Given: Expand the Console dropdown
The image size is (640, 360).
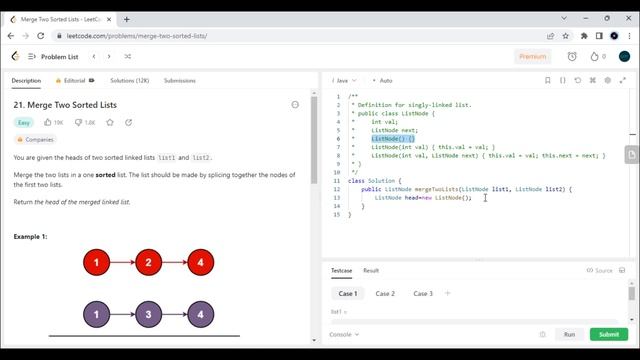Looking at the screenshot, I should pyautogui.click(x=344, y=334).
